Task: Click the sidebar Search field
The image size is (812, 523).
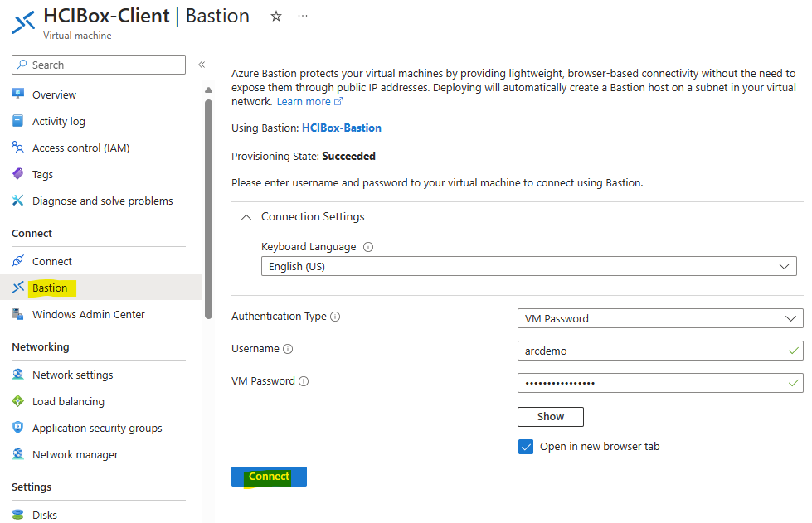Action: click(99, 65)
